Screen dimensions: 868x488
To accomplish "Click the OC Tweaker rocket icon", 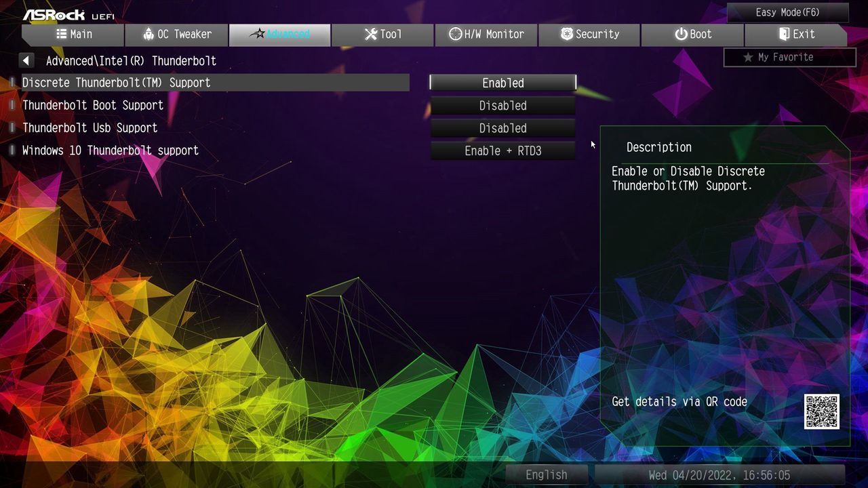I will pyautogui.click(x=149, y=34).
